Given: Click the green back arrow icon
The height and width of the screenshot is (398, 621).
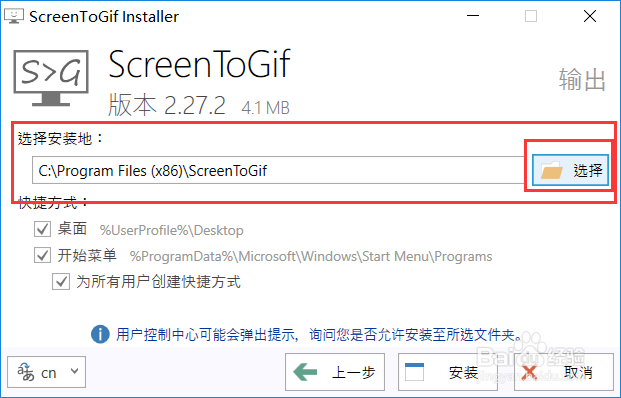Looking at the screenshot, I should point(305,372).
